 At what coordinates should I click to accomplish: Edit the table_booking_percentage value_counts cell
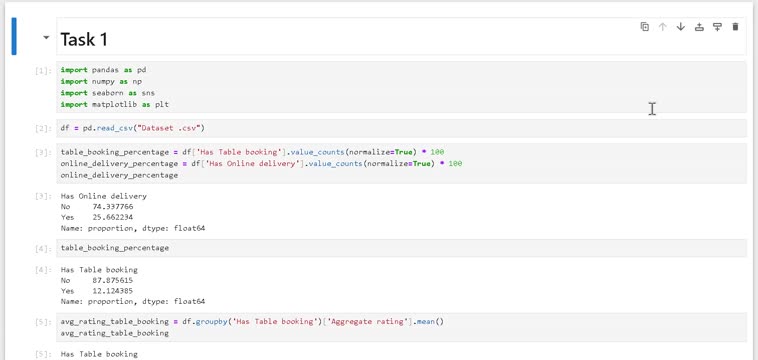coord(401,163)
